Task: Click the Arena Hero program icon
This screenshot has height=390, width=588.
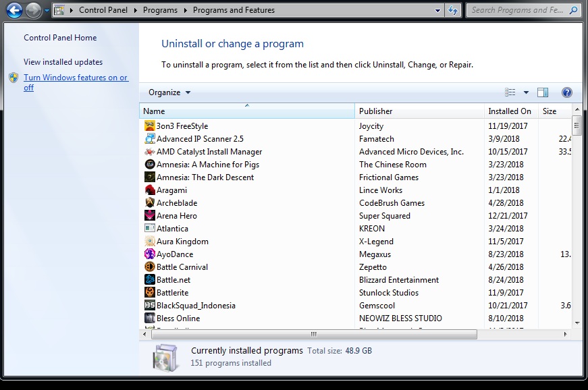Action: click(x=150, y=216)
